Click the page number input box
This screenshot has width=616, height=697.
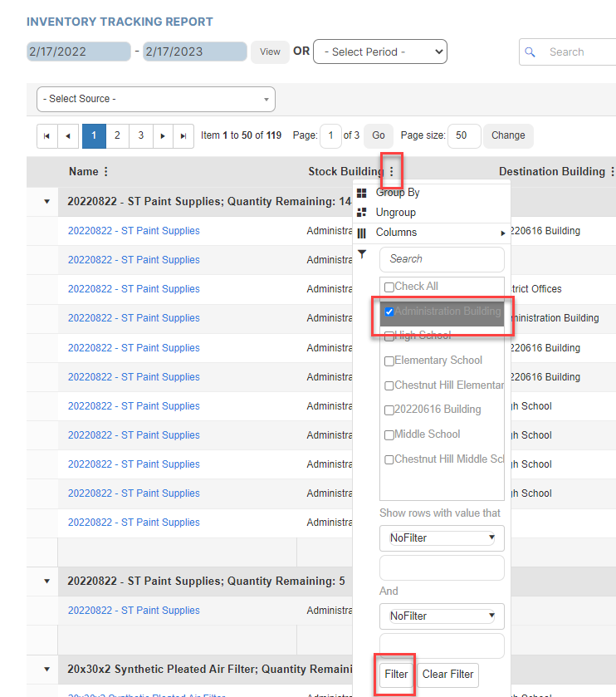(x=330, y=135)
